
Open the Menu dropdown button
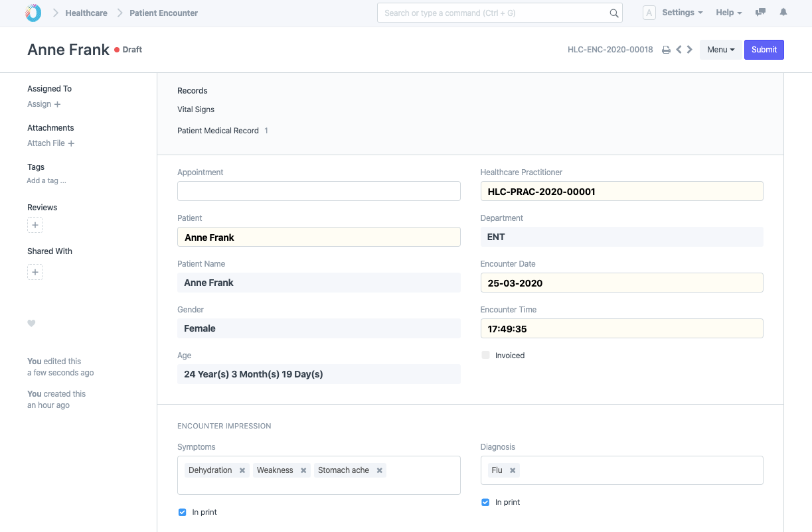720,50
